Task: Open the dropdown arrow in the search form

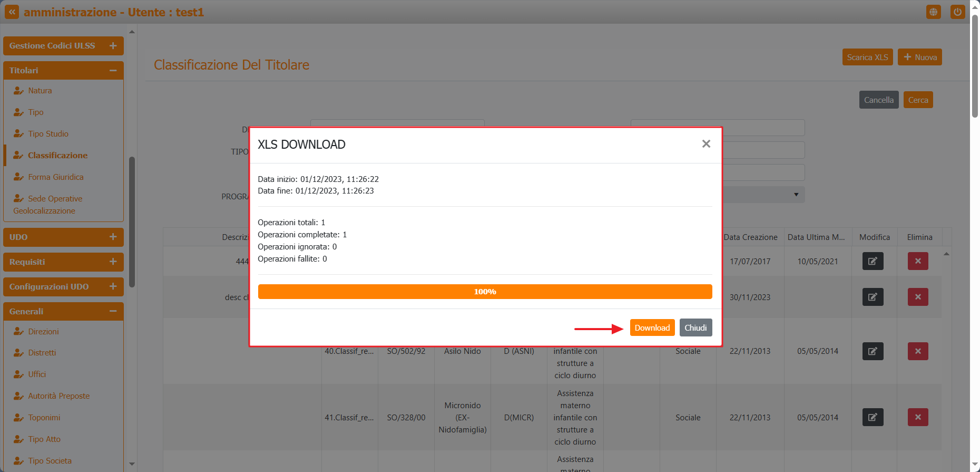Action: (796, 195)
